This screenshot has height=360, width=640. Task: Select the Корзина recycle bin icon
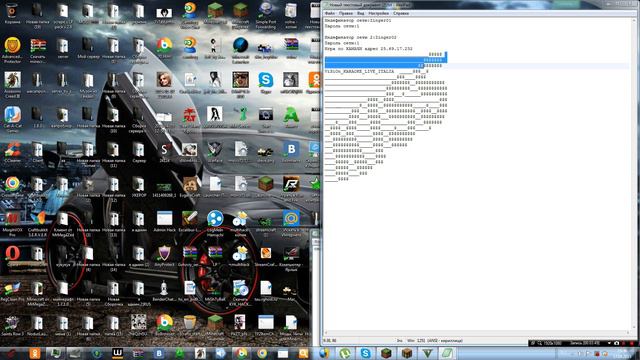(x=12, y=13)
